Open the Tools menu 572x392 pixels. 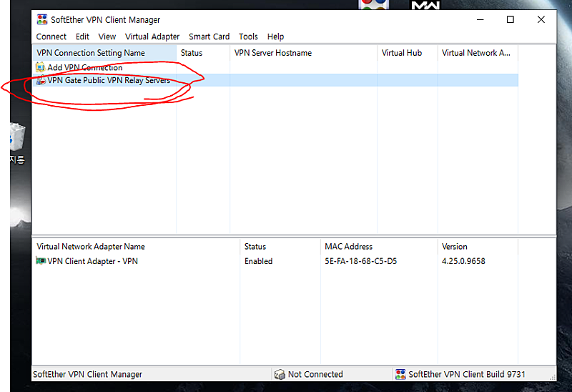(248, 37)
